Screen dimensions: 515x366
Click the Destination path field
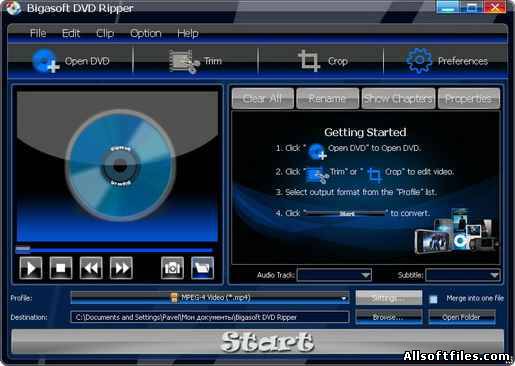[x=210, y=317]
